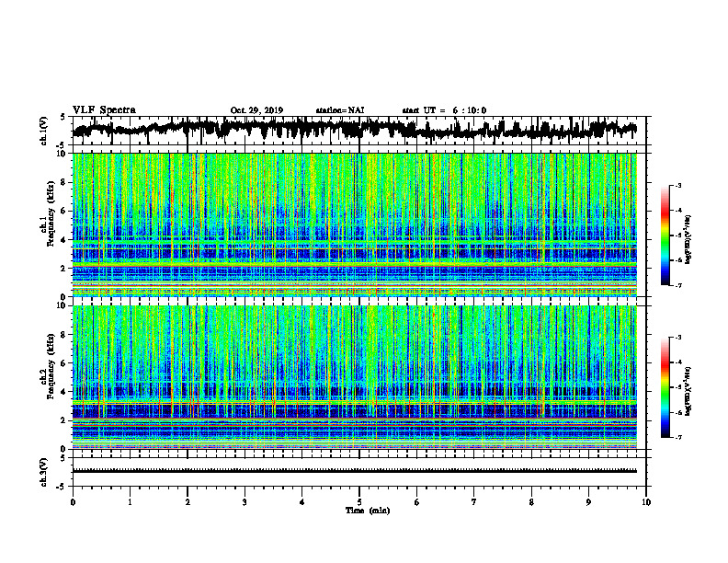728x563 pixels.
Task: Click time axis tick label 10
Action: coord(646,502)
